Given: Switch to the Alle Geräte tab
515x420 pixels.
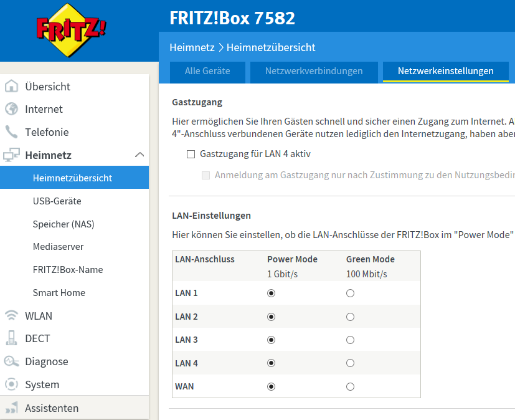Looking at the screenshot, I should (x=207, y=71).
